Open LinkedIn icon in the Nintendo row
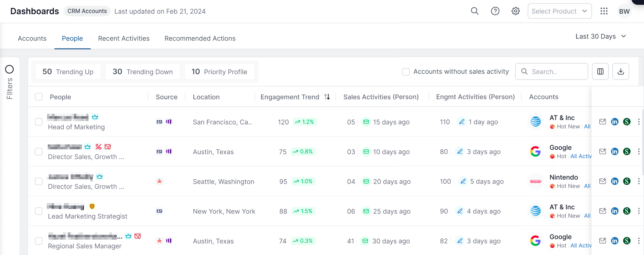Image resolution: width=644 pixels, height=255 pixels. (615, 181)
